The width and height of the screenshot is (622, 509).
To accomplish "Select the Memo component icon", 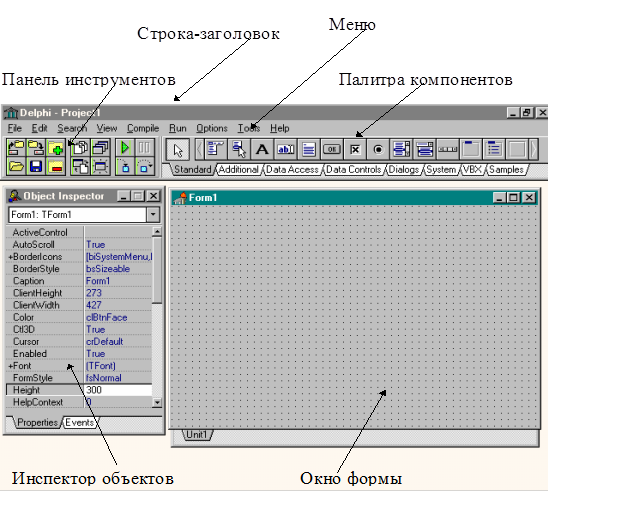I will coord(309,150).
